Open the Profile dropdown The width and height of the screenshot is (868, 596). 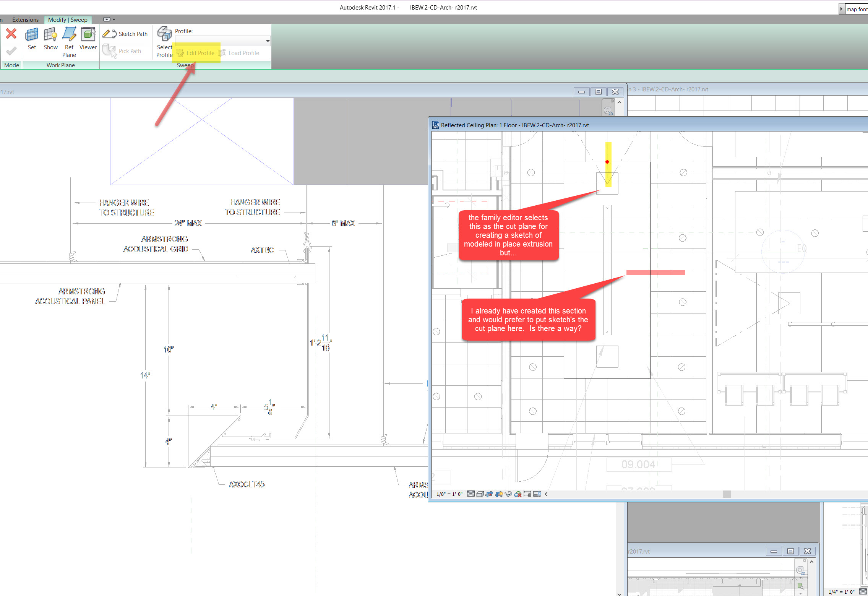tap(268, 41)
